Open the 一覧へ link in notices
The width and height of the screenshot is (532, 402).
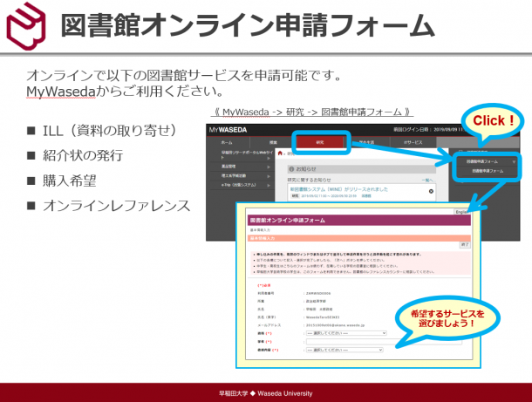pos(427,181)
